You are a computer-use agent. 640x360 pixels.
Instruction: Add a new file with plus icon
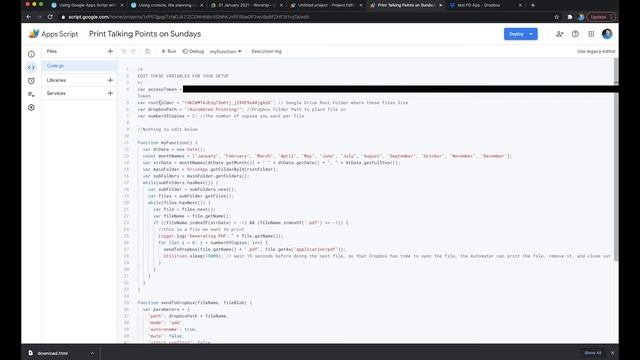110,51
